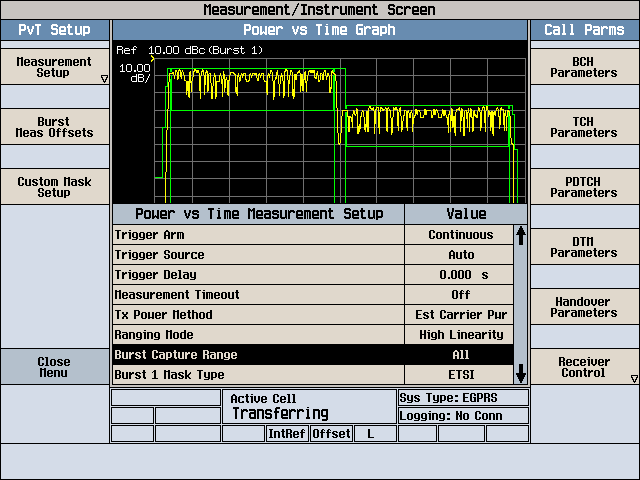The width and height of the screenshot is (640, 480).
Task: Select Burst Meas Offsets softkey
Action: coord(55,127)
